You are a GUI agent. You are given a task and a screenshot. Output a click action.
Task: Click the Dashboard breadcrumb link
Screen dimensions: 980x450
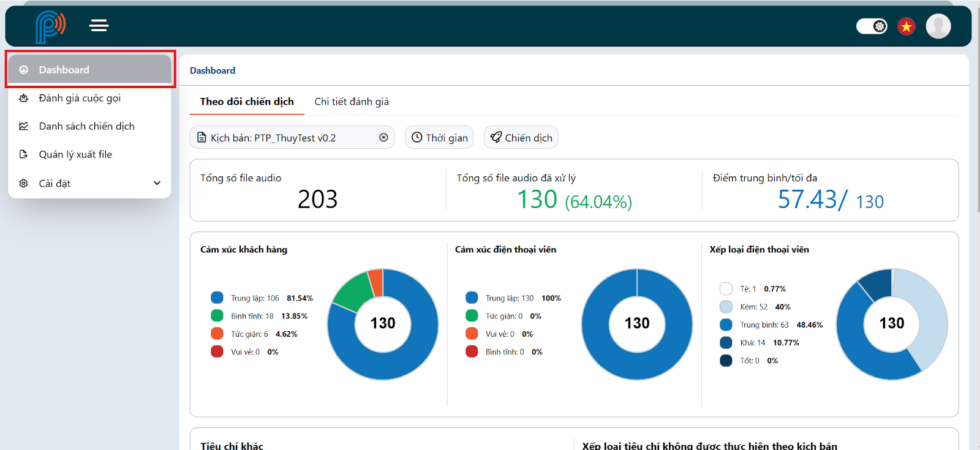(x=213, y=70)
